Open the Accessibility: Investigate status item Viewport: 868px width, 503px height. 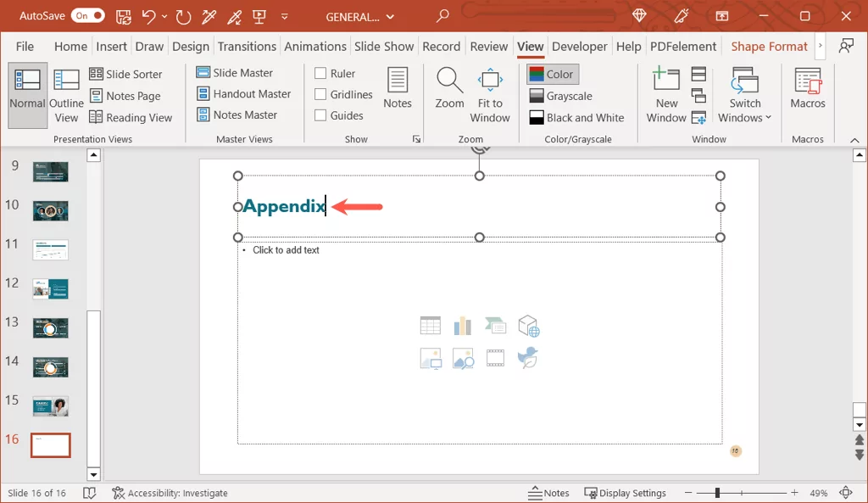pyautogui.click(x=170, y=493)
